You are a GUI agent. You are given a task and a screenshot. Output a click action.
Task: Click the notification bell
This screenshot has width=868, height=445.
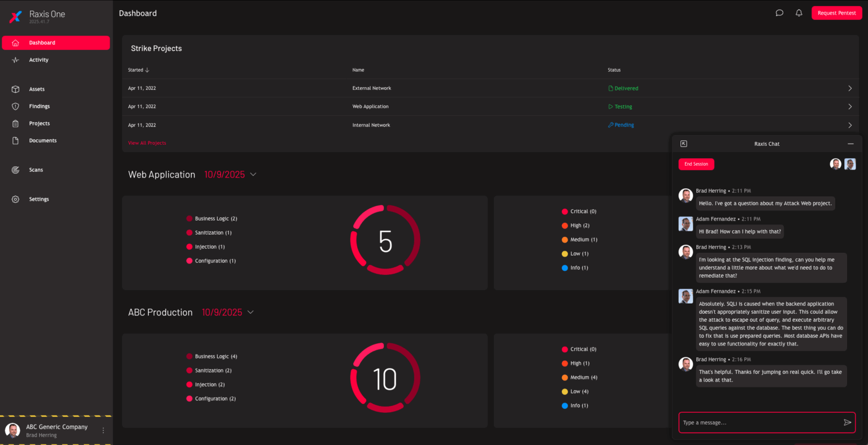[798, 12]
